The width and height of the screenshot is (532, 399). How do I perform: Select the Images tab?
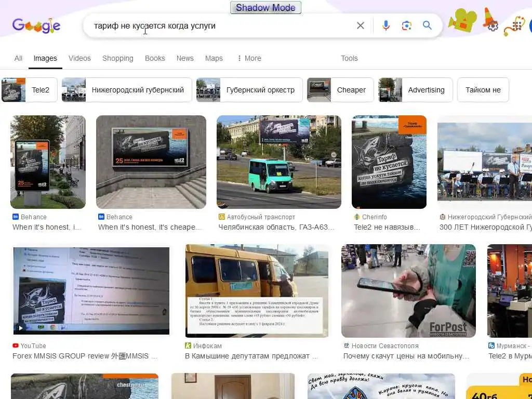[x=45, y=58]
